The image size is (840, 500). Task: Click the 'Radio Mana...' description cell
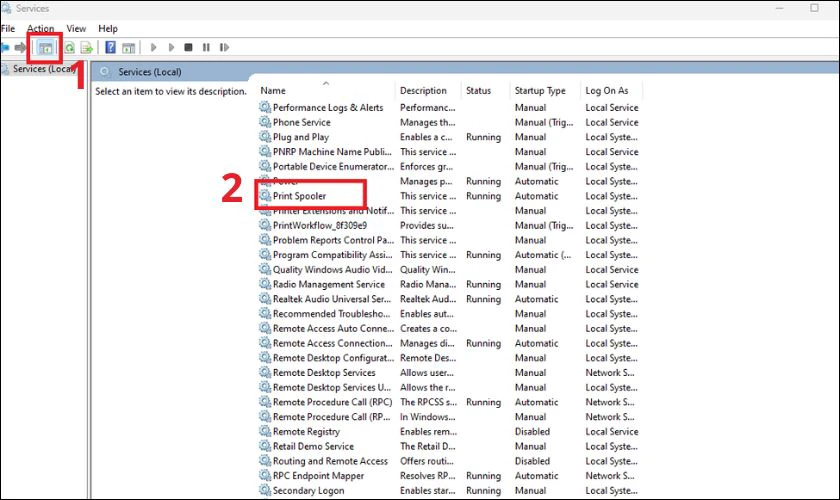pos(428,284)
